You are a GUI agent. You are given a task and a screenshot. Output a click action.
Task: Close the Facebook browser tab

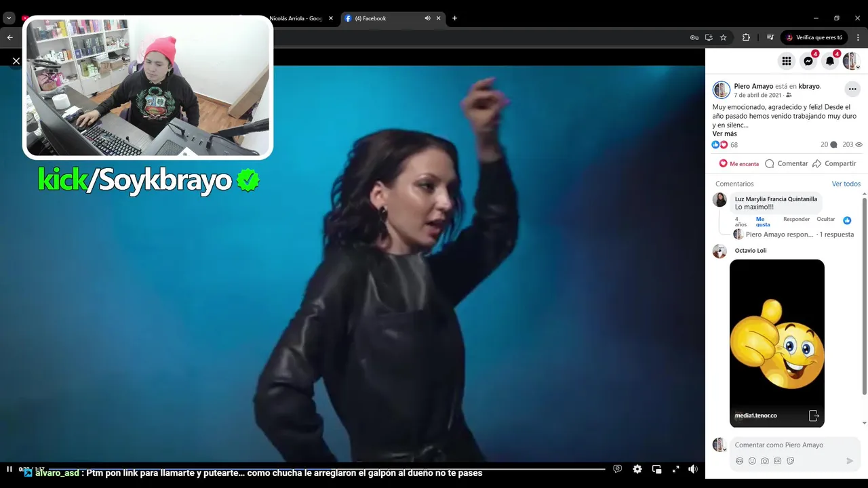point(439,18)
